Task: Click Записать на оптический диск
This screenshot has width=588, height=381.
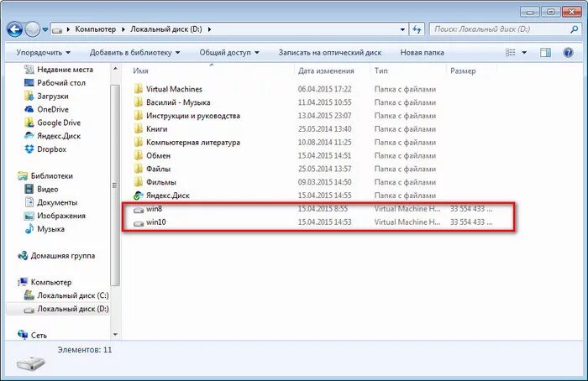Action: point(330,52)
